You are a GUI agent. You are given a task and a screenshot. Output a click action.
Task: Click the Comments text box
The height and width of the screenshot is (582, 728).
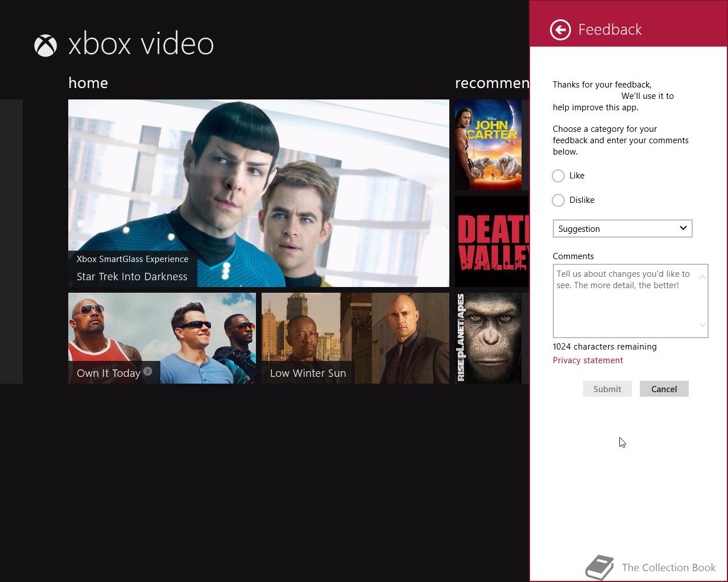(630, 301)
